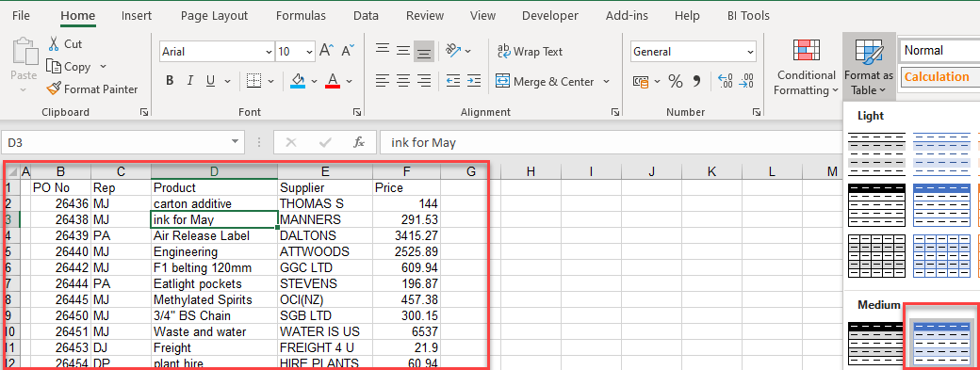
Task: Apply Percent Style format
Action: point(676,81)
